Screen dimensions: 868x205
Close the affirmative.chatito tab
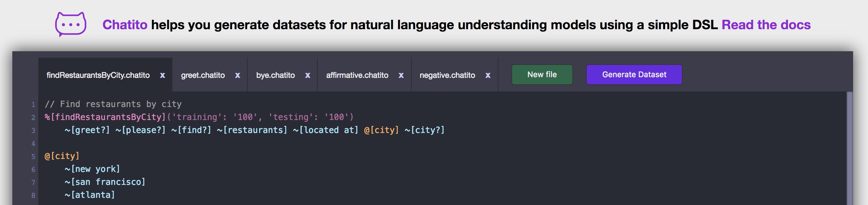coord(401,75)
